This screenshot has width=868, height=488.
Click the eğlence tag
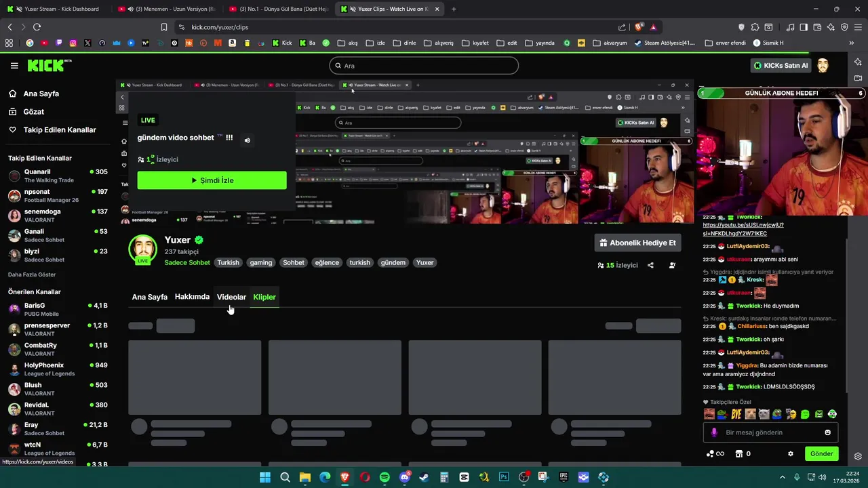pos(327,262)
